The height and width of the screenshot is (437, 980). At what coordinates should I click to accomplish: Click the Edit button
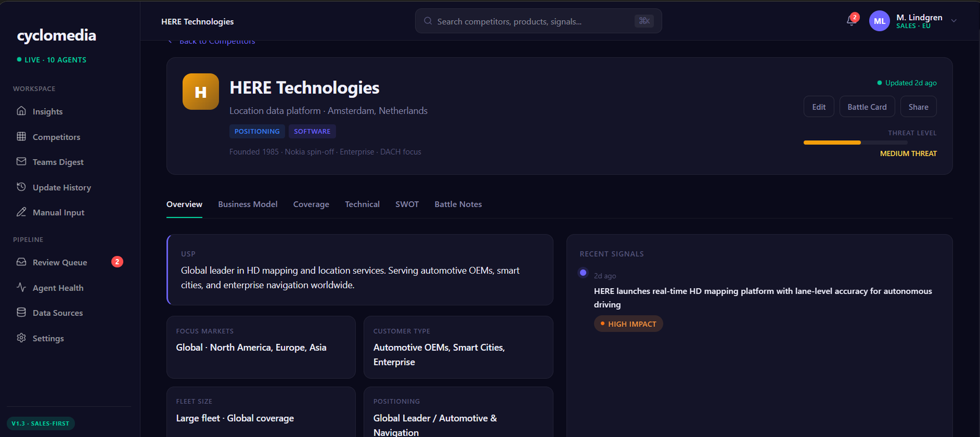(x=819, y=106)
